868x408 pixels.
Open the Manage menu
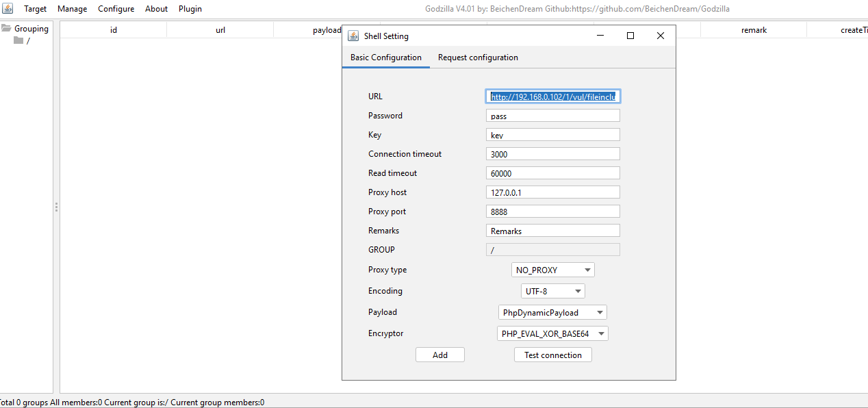[72, 9]
